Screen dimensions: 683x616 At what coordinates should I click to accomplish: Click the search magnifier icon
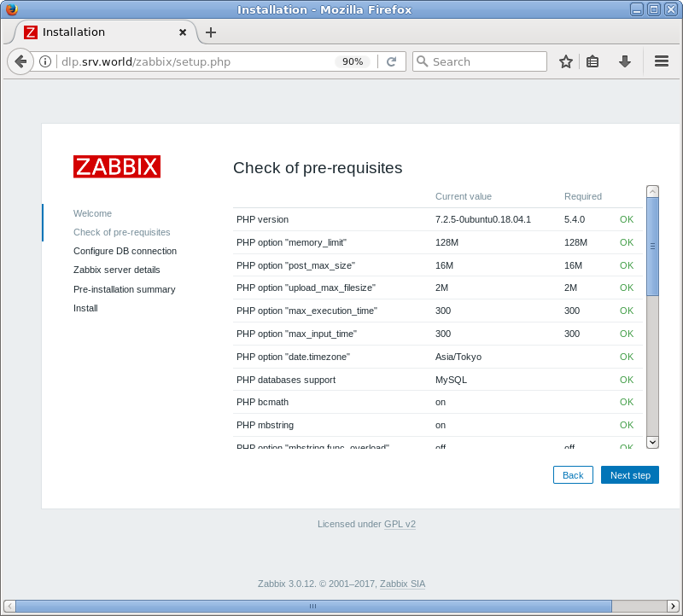tap(422, 61)
